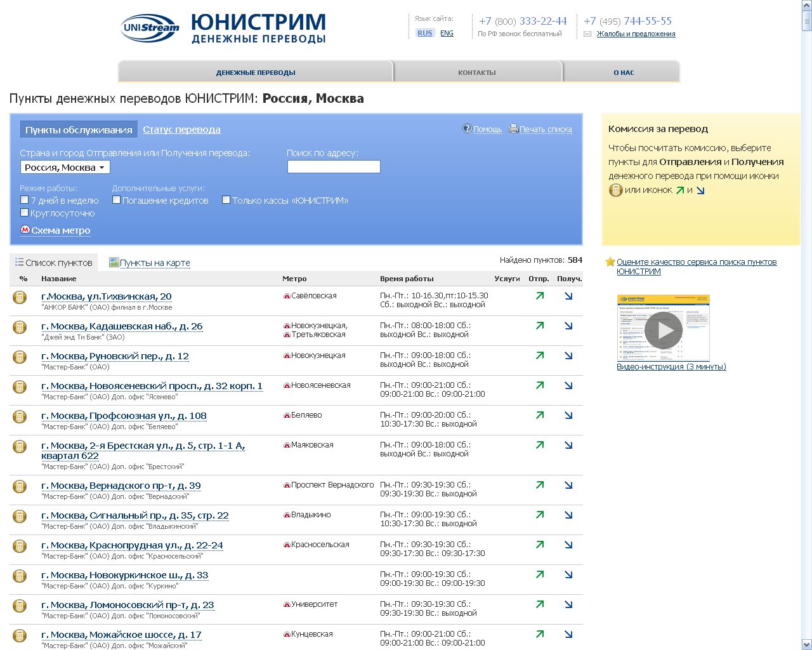This screenshot has width=812, height=650.
Task: Click send arrow for 2-я Брестская ул. row
Action: [x=540, y=445]
